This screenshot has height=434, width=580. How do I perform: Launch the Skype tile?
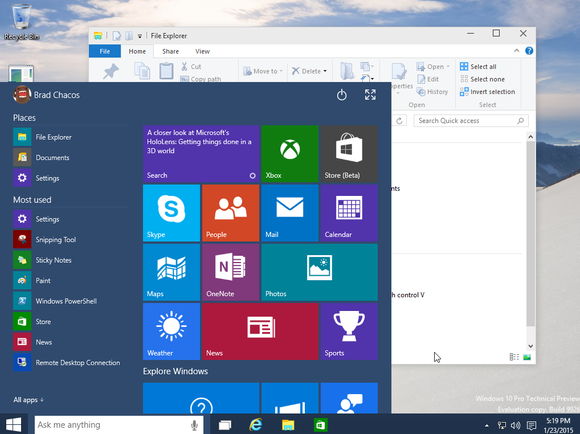click(171, 213)
